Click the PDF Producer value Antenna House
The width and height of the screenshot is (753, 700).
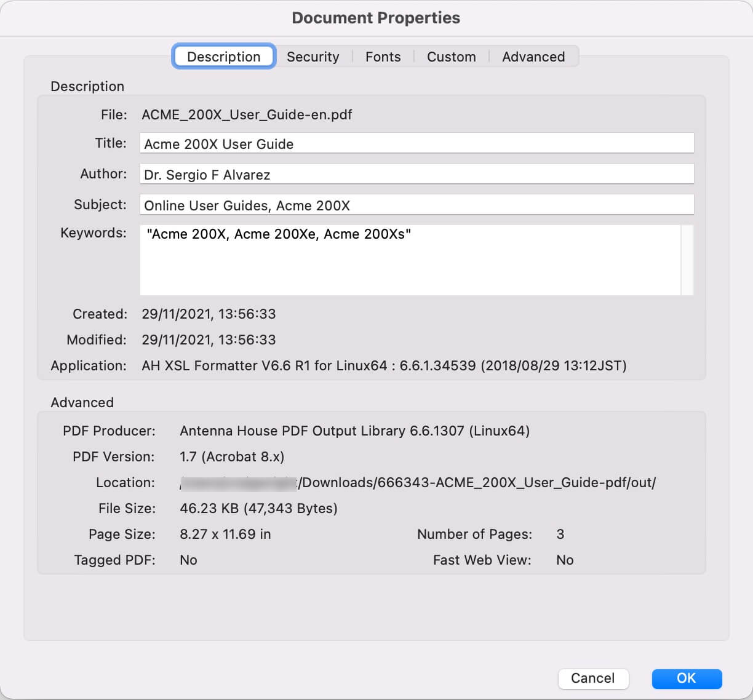click(x=354, y=431)
